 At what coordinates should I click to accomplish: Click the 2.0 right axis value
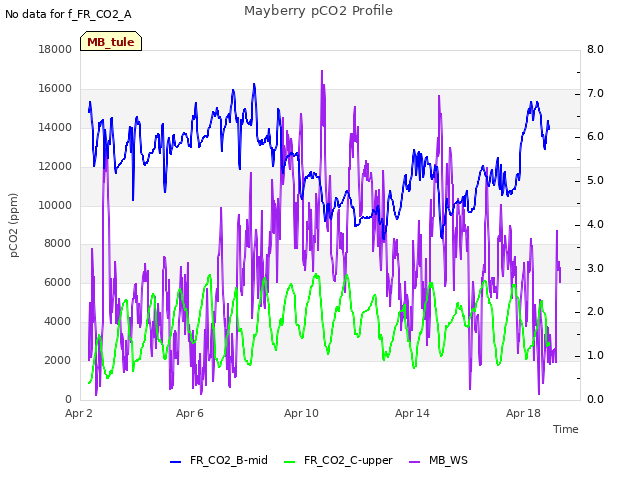click(x=595, y=312)
